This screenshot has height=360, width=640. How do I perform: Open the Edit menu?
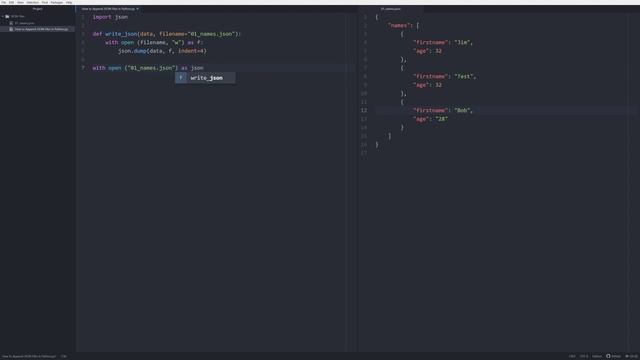[11, 2]
